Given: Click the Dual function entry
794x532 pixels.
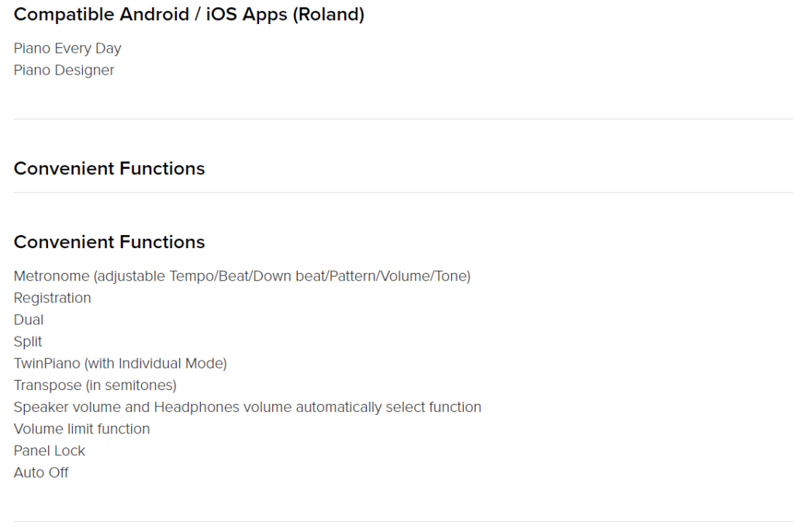Looking at the screenshot, I should (29, 320).
